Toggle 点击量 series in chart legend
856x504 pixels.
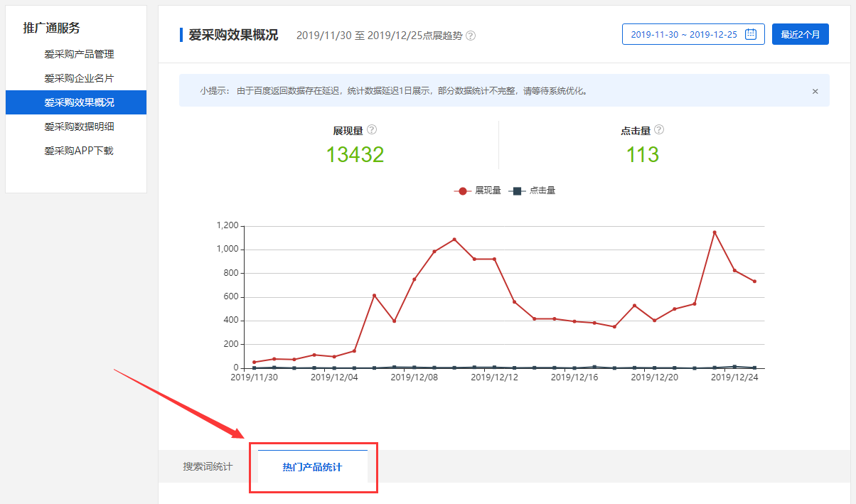point(533,191)
